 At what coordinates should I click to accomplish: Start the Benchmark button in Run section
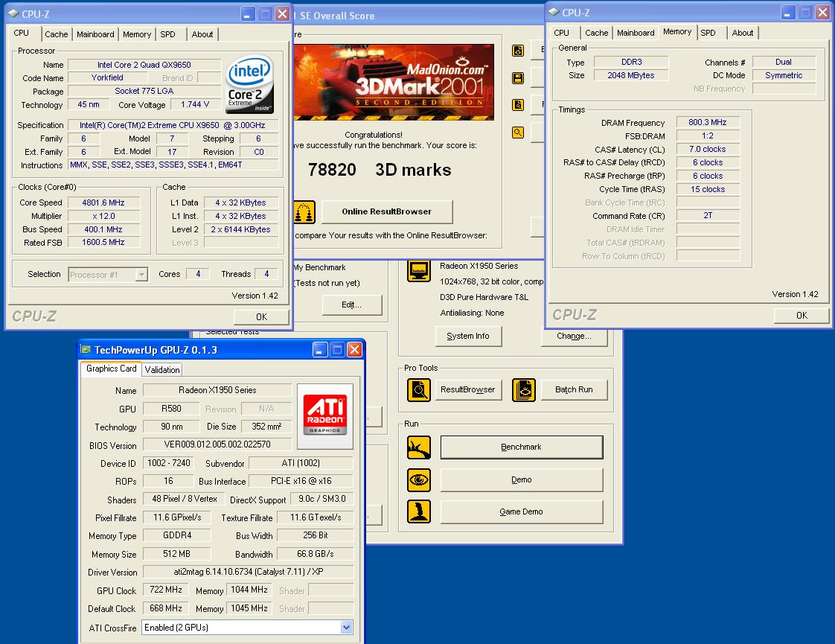pyautogui.click(x=522, y=447)
